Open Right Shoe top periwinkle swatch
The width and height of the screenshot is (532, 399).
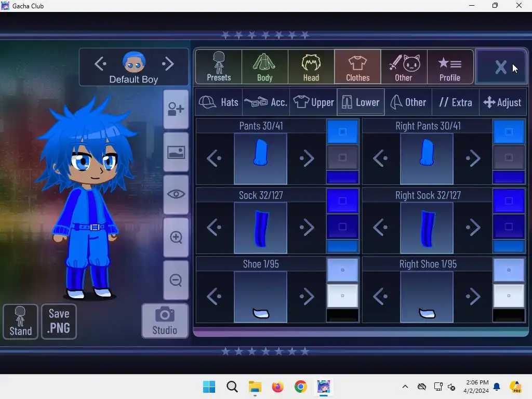pos(509,270)
